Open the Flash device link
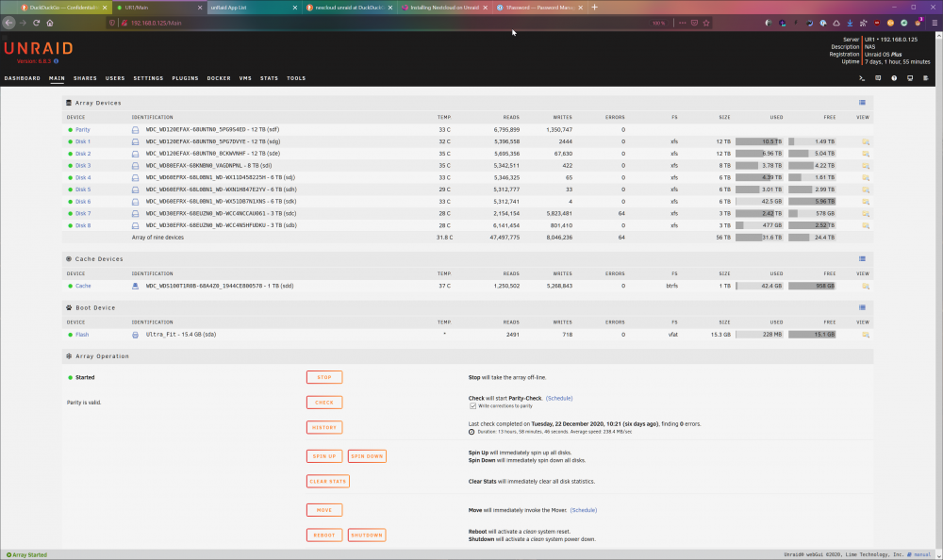943x560 pixels. click(82, 335)
